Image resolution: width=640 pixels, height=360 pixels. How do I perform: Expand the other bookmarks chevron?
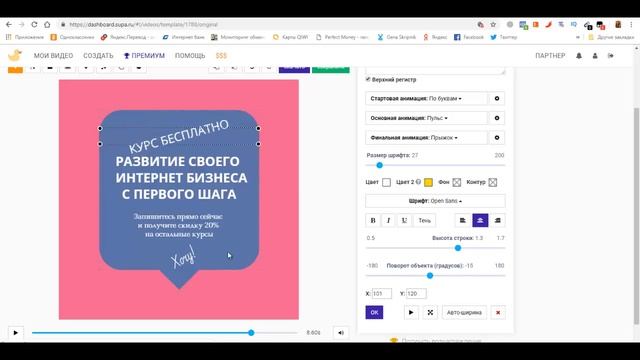578,37
